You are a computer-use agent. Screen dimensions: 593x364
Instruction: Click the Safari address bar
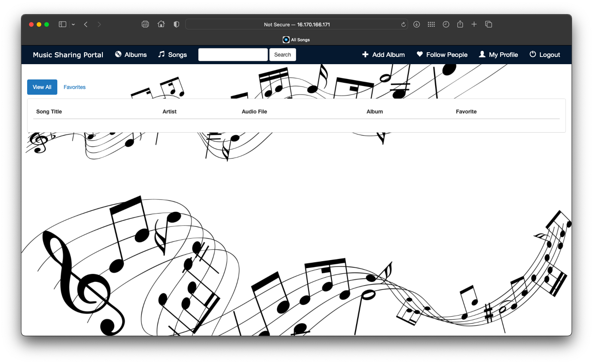click(x=296, y=24)
